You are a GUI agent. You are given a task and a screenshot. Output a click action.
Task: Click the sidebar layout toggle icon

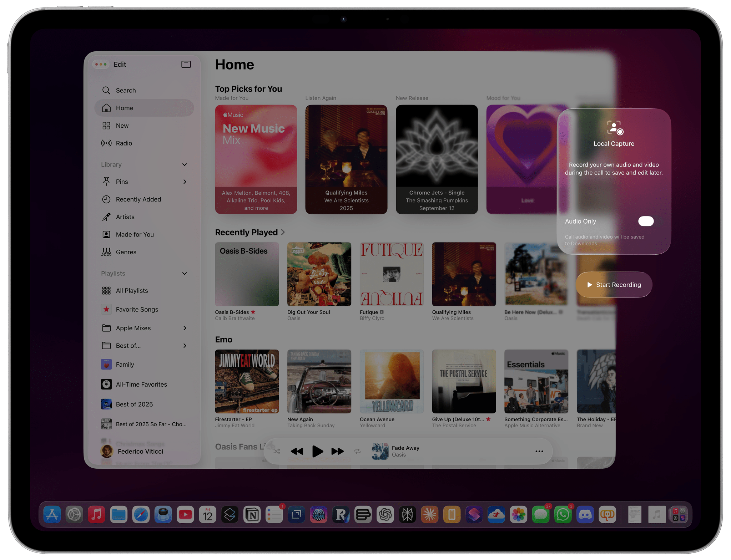click(x=186, y=64)
